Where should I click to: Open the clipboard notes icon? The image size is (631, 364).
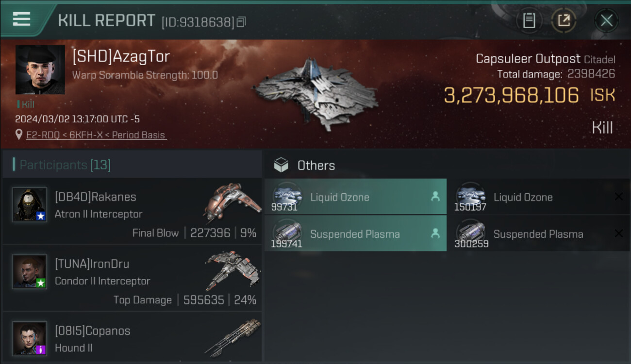pyautogui.click(x=529, y=20)
